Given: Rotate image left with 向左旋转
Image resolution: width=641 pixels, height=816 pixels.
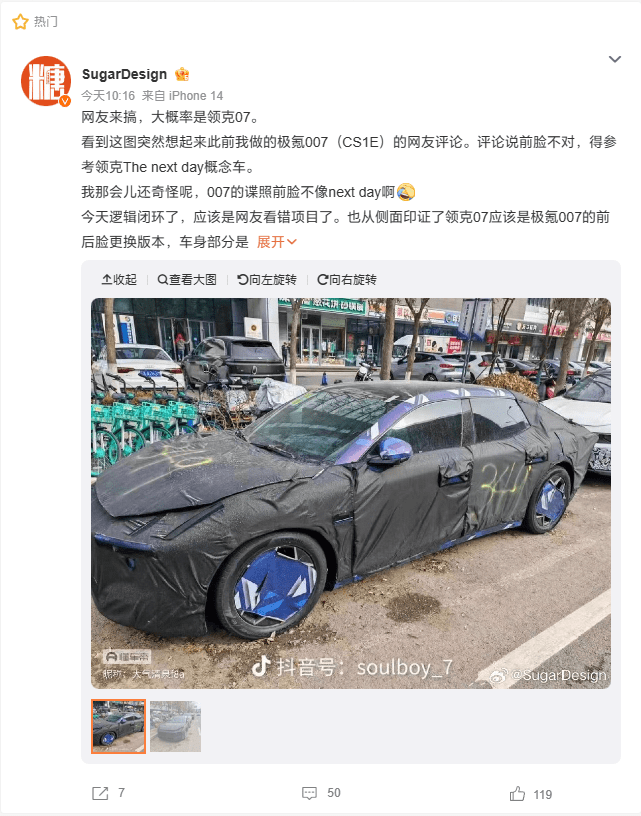Looking at the screenshot, I should tap(267, 280).
